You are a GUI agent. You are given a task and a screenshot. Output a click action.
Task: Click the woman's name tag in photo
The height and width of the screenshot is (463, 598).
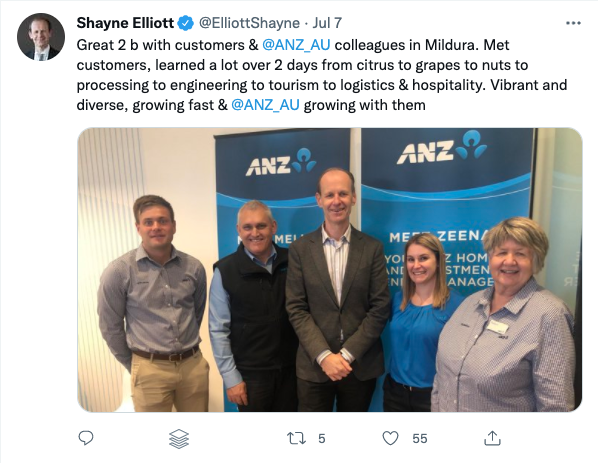tap(498, 326)
